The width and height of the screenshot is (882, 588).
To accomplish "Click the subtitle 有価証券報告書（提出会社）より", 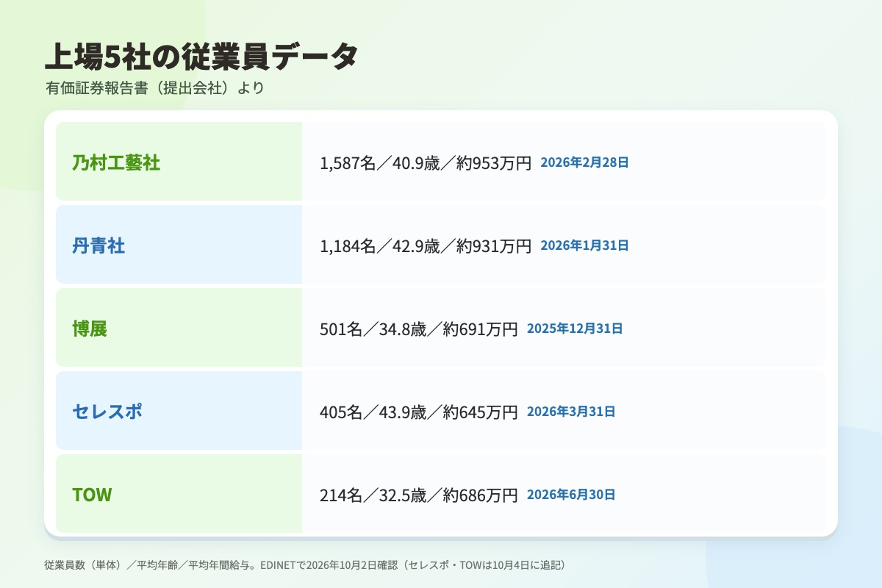I will click(x=154, y=88).
